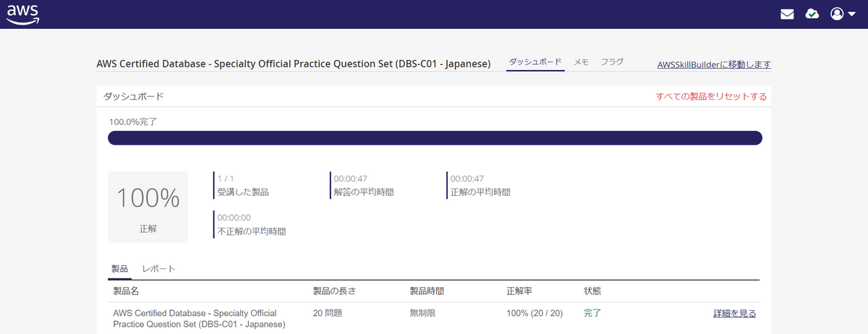Open the 詳細を見る link
Screen dimensions: 868x334
[x=735, y=313]
